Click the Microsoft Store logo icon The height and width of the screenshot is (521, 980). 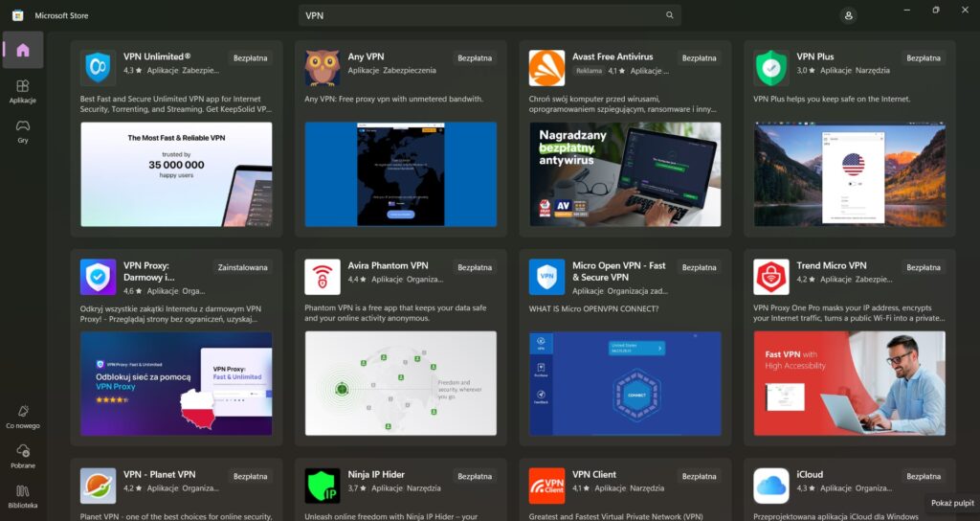coord(18,15)
